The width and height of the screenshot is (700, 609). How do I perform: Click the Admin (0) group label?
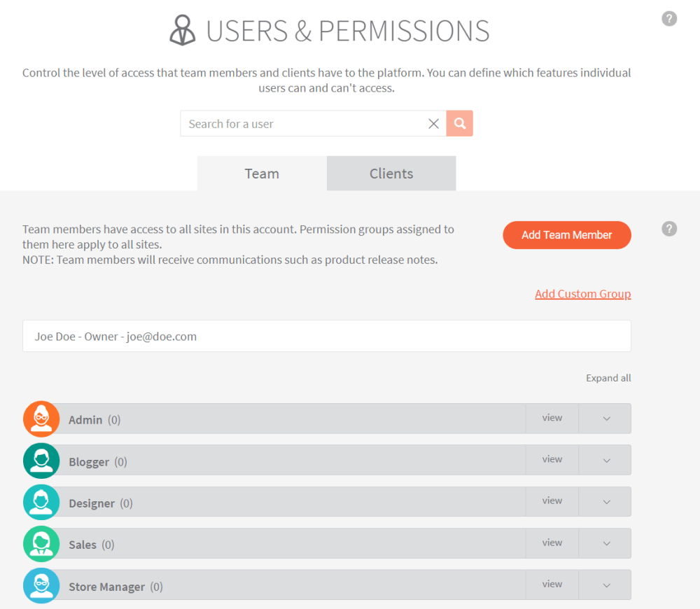pos(94,420)
